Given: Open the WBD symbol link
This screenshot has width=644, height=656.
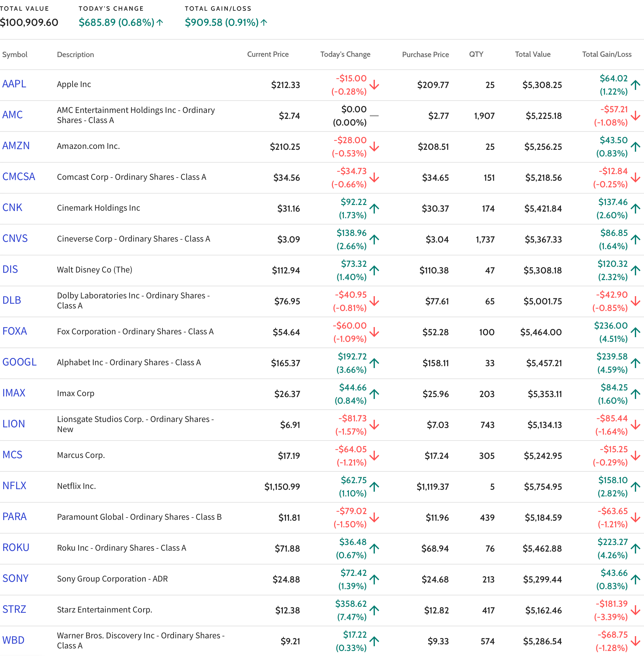Looking at the screenshot, I should point(13,641).
